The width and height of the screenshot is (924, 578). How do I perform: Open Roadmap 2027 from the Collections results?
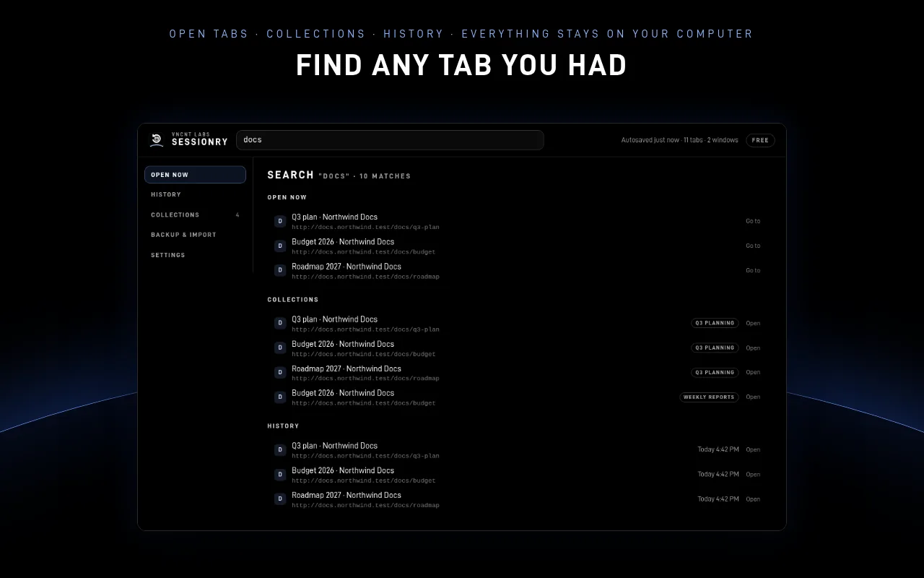pyautogui.click(x=753, y=372)
